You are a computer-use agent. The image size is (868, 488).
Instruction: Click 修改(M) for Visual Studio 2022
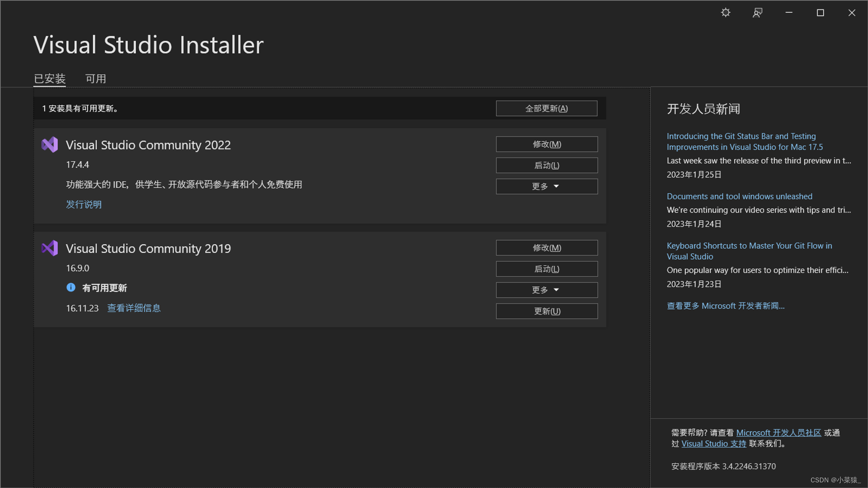(546, 144)
